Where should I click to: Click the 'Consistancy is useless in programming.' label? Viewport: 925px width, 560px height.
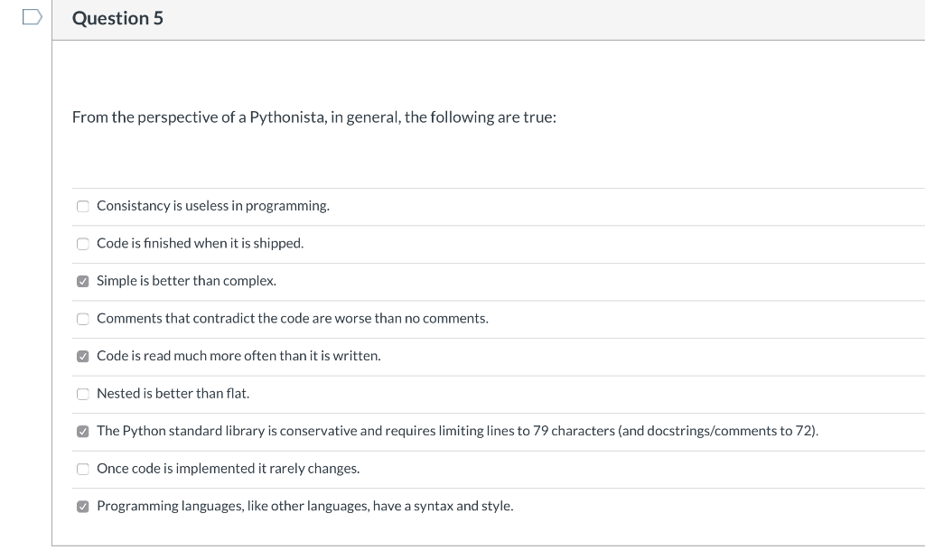point(213,205)
